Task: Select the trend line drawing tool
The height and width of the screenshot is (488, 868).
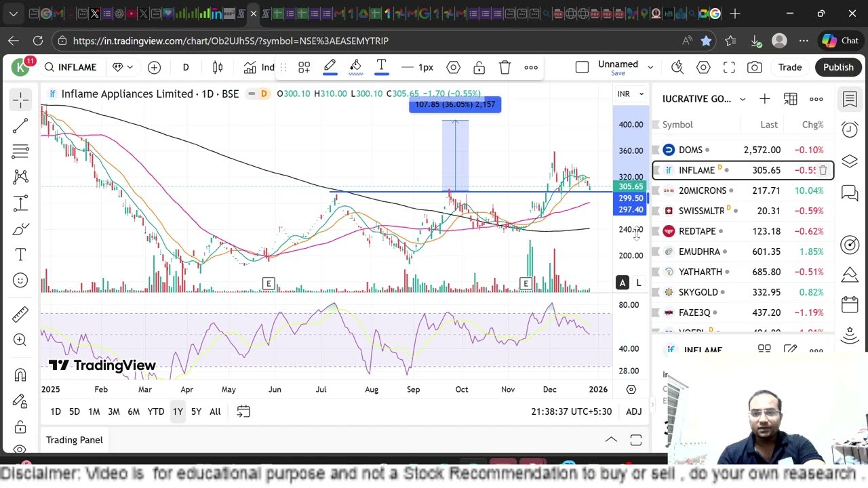Action: (x=20, y=125)
